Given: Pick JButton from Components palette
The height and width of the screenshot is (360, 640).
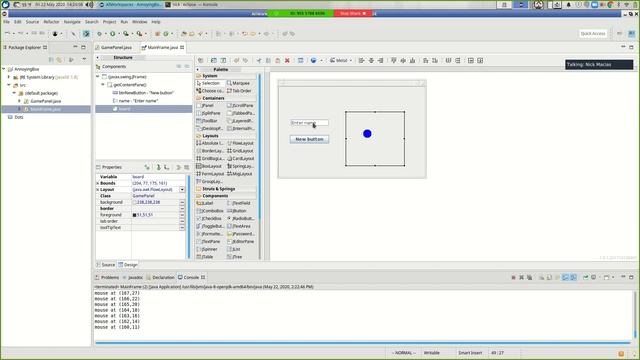Looking at the screenshot, I should 237,211.
